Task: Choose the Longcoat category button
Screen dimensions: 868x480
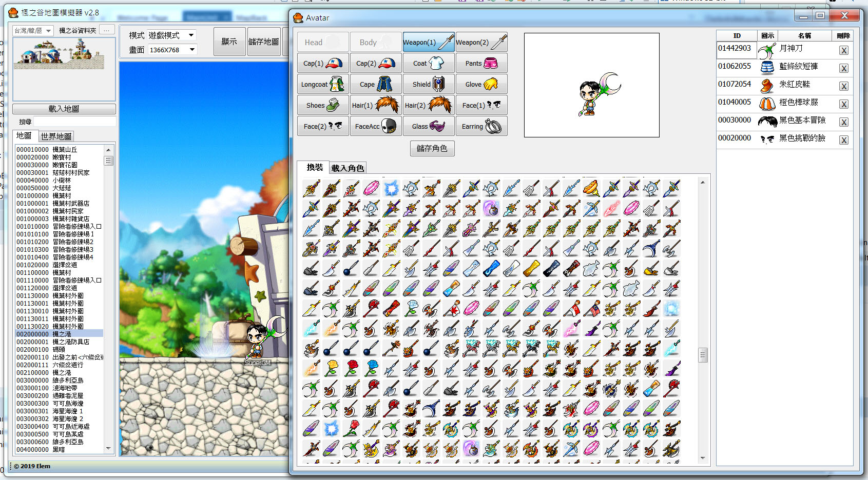Action: coord(323,84)
